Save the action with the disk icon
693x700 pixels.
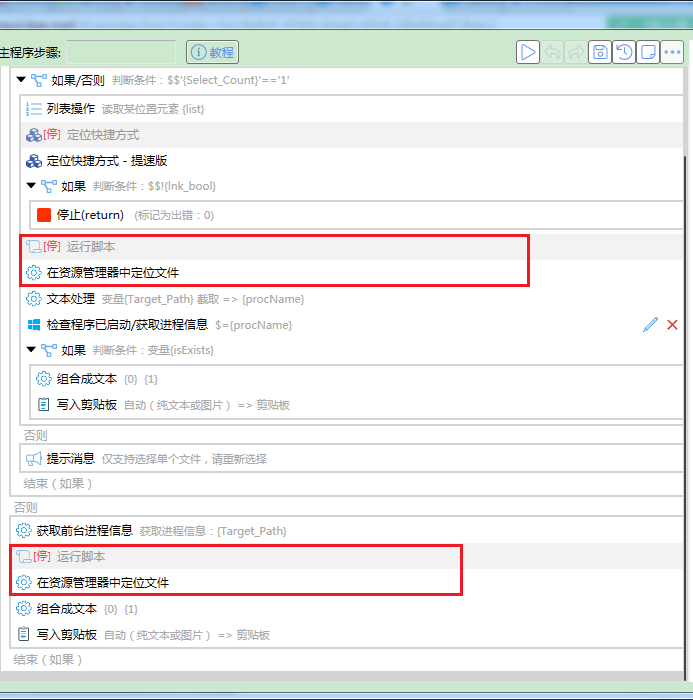coord(600,52)
